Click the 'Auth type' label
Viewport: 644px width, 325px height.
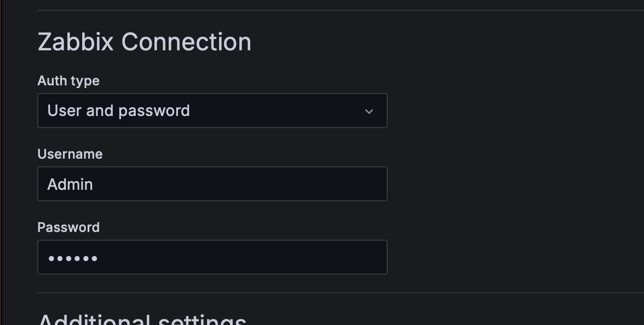(68, 81)
